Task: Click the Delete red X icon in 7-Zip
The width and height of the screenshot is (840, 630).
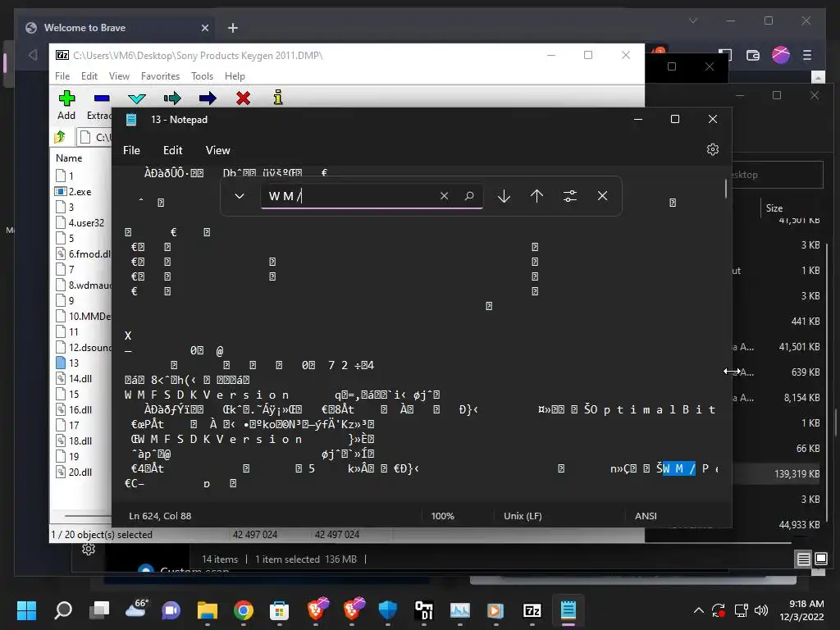Action: (x=243, y=98)
